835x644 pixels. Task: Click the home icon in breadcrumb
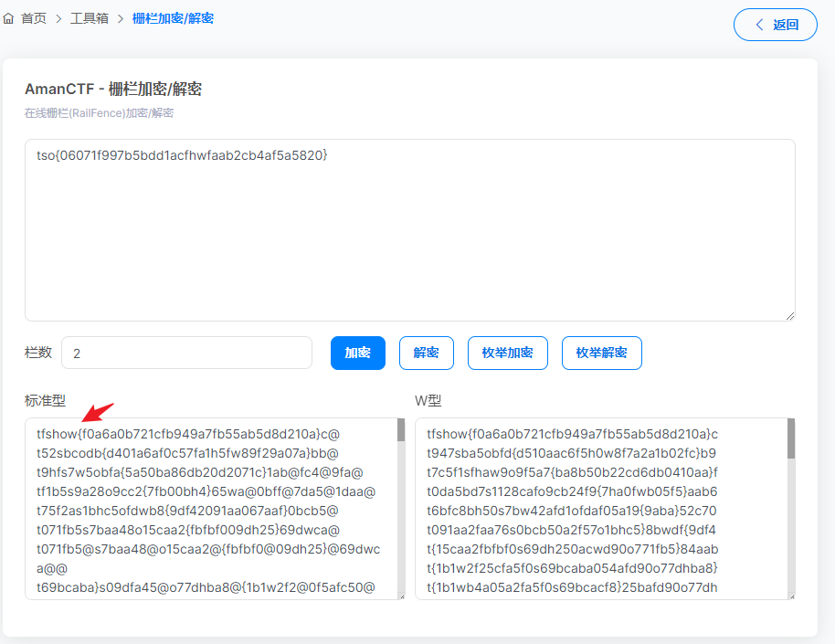pyautogui.click(x=9, y=18)
